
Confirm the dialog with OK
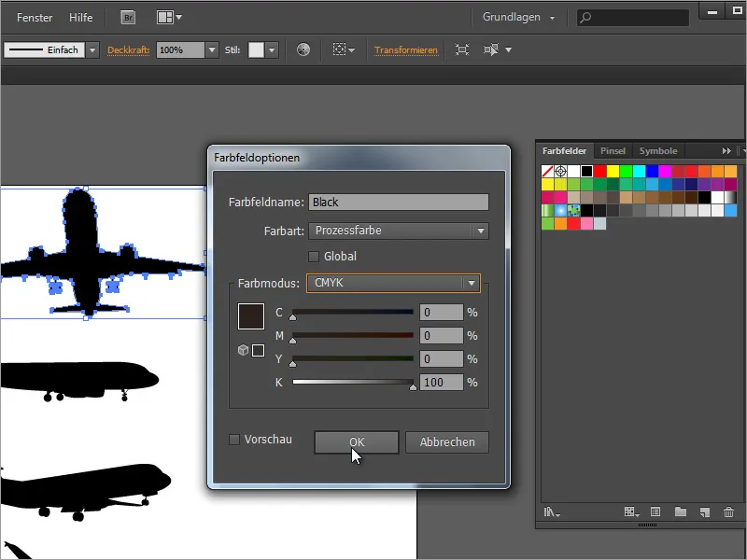tap(357, 442)
